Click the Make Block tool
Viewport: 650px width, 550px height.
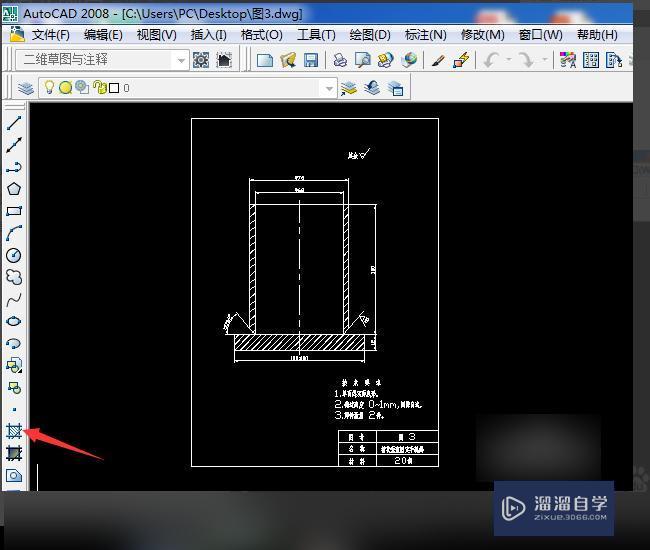(x=14, y=388)
